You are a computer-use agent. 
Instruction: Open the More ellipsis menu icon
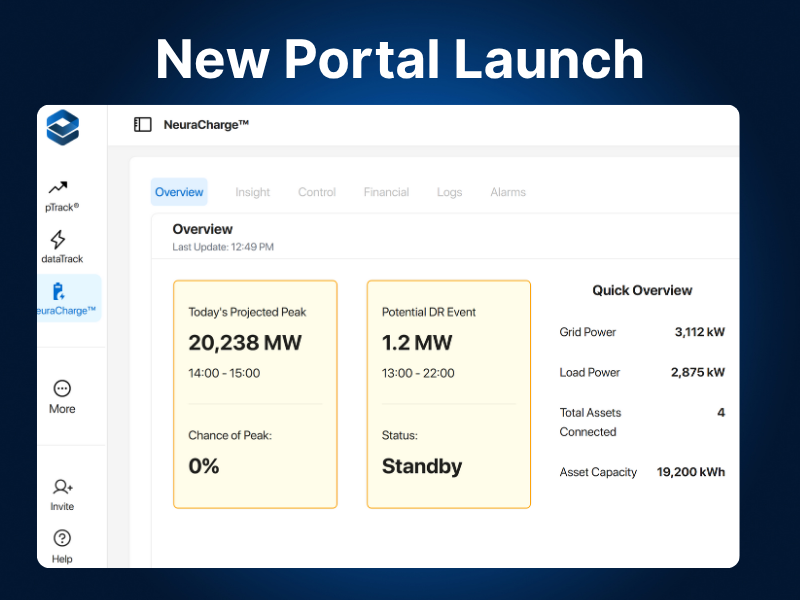point(62,388)
